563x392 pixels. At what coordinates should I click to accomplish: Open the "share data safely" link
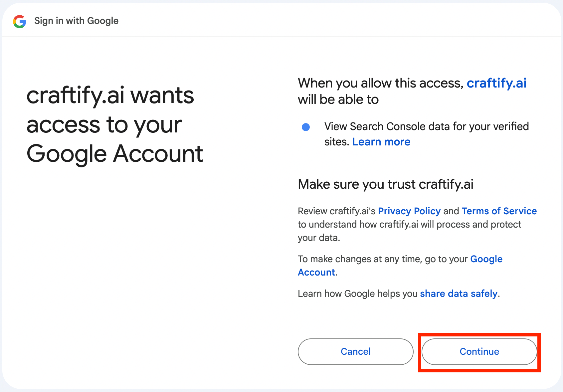[x=459, y=294]
